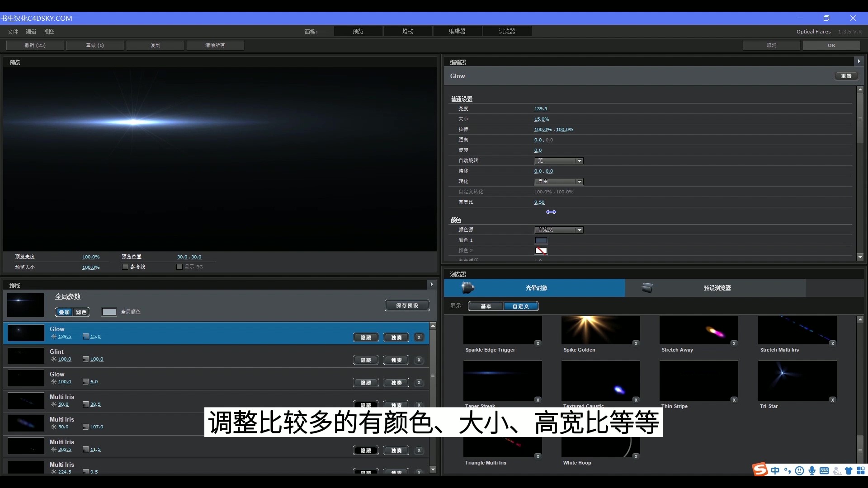Click the 撤销 (25) undo button
The image size is (868, 488).
[x=34, y=45]
